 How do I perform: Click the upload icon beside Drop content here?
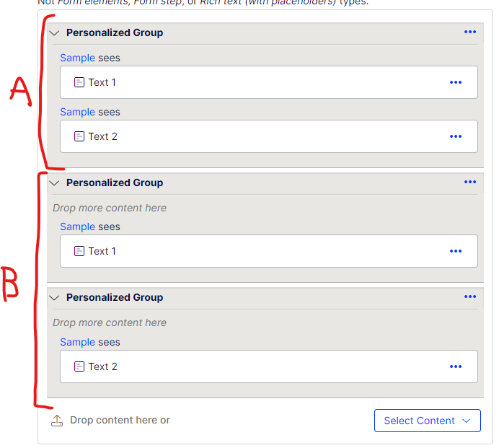pyautogui.click(x=57, y=421)
